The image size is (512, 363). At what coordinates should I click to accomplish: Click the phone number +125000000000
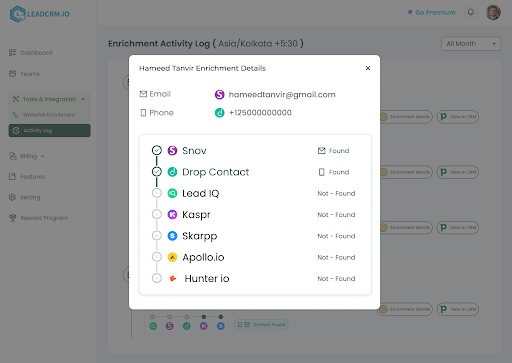[x=260, y=113]
